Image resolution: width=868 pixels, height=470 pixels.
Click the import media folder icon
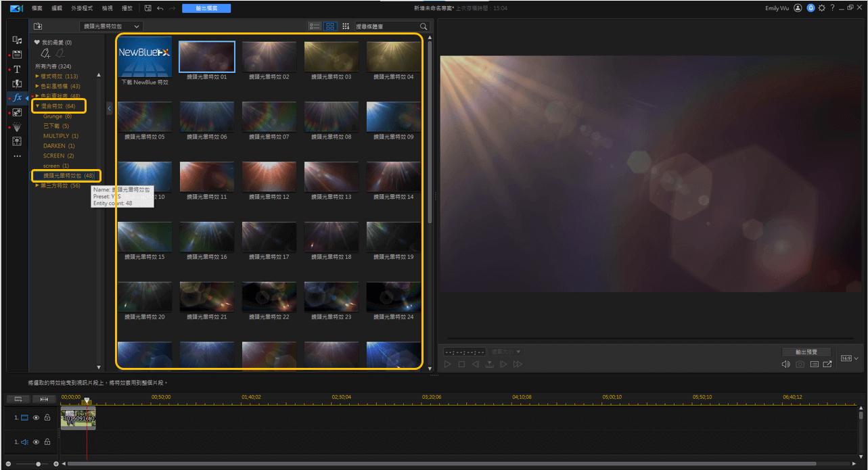[x=38, y=26]
